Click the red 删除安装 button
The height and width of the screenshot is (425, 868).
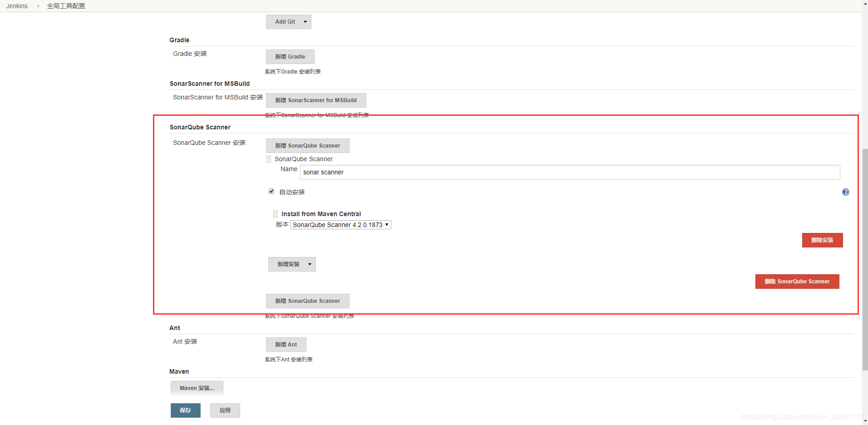pos(823,240)
